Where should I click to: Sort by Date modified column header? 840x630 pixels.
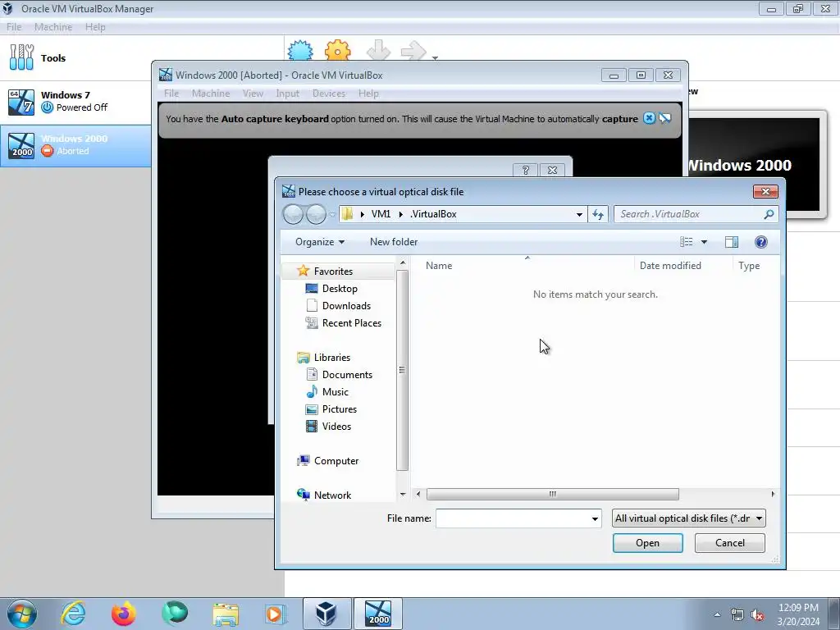point(670,266)
